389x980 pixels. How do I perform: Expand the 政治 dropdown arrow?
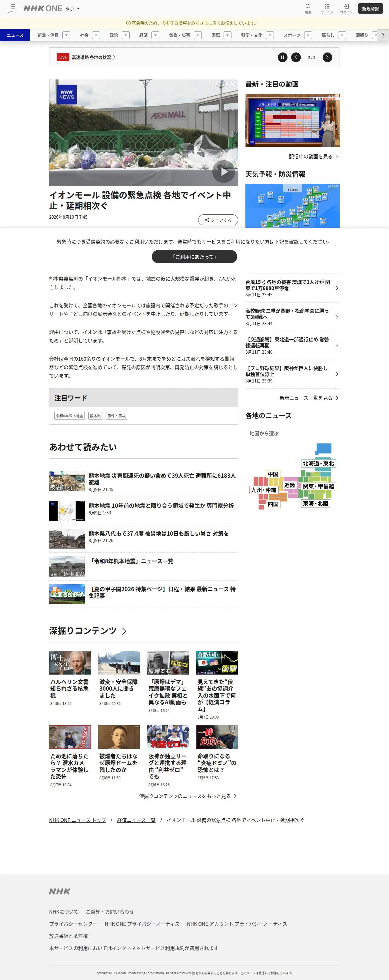126,35
